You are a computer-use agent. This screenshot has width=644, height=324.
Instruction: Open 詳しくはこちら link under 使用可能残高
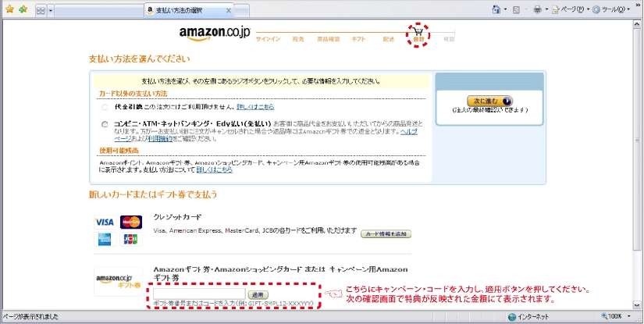[215, 169]
